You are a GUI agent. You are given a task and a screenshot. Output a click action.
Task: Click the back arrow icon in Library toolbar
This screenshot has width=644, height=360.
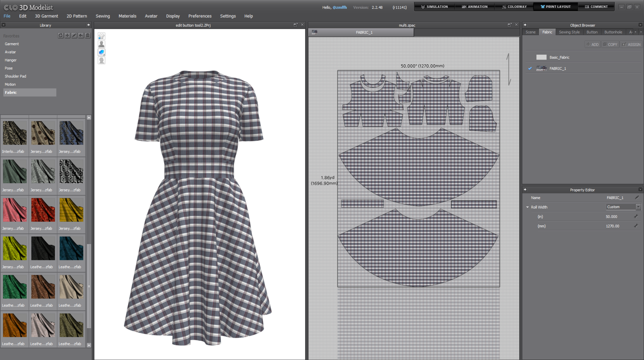(x=81, y=35)
